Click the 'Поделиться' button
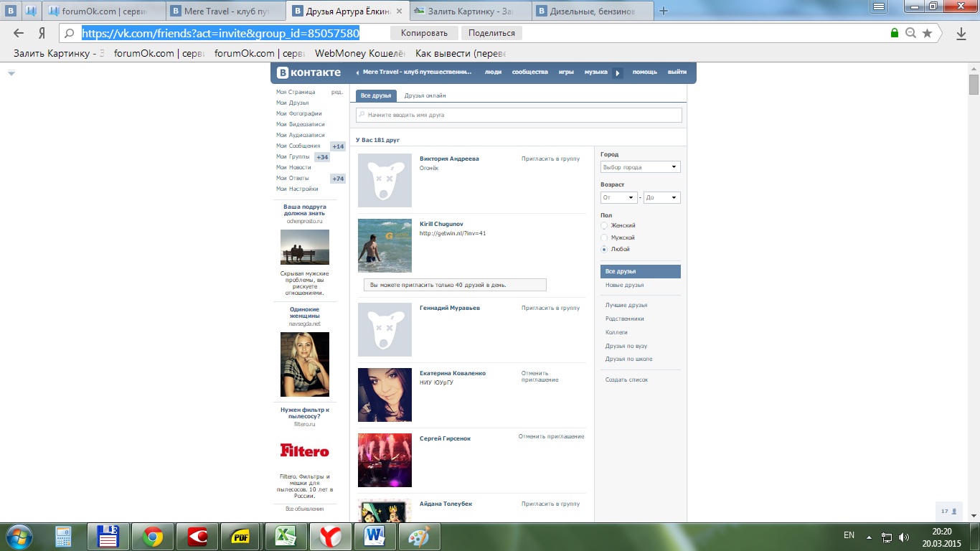Image resolution: width=980 pixels, height=551 pixels. coord(492,33)
